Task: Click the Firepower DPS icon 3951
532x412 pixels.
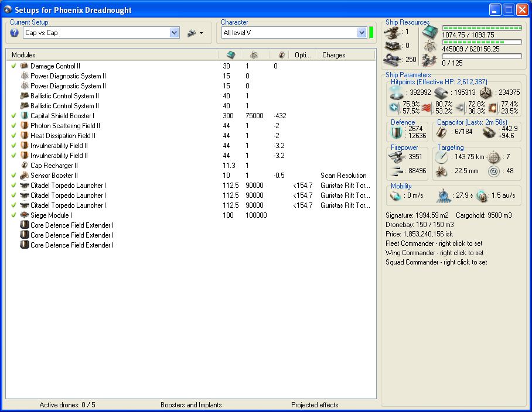Action: pyautogui.click(x=396, y=157)
